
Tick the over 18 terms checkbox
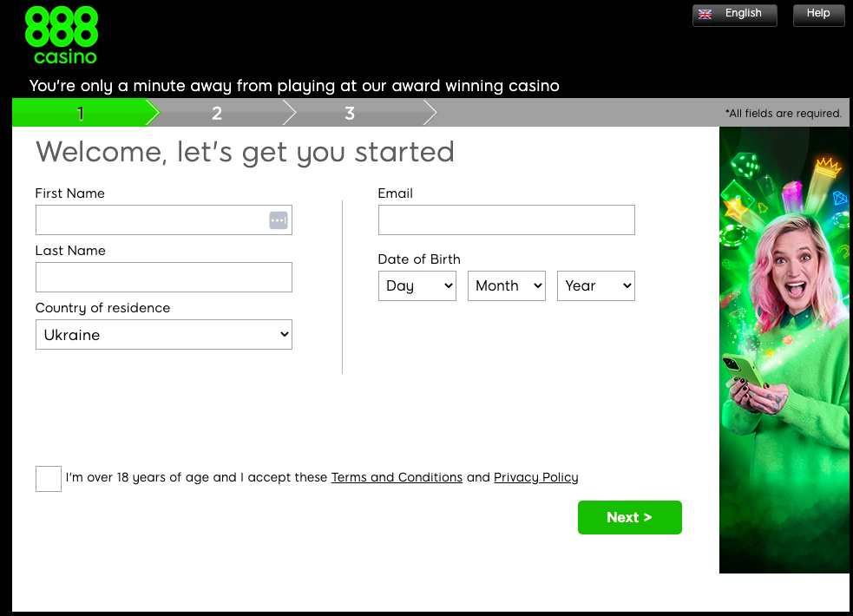point(49,478)
